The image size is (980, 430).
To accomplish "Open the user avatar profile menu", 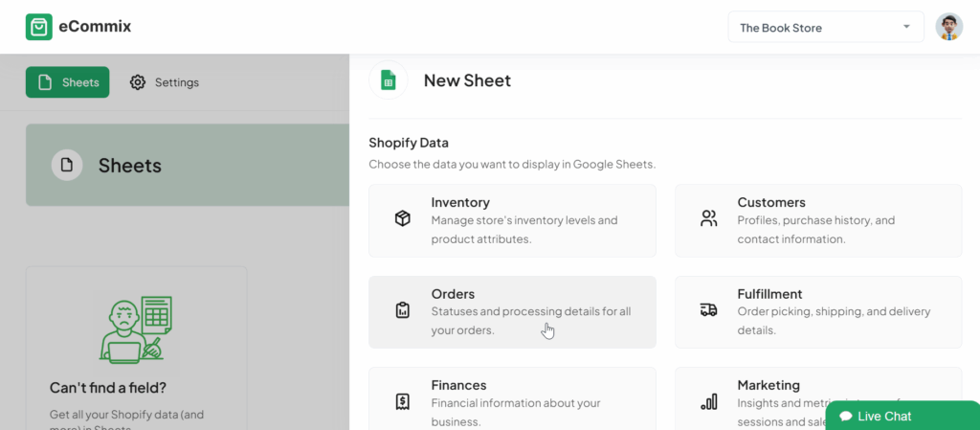I will (948, 27).
